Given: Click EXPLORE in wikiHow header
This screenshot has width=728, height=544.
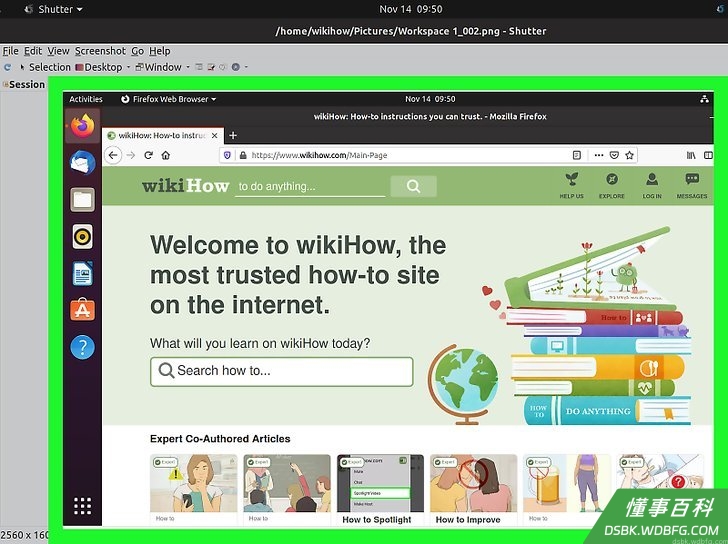Looking at the screenshot, I should tap(611, 186).
